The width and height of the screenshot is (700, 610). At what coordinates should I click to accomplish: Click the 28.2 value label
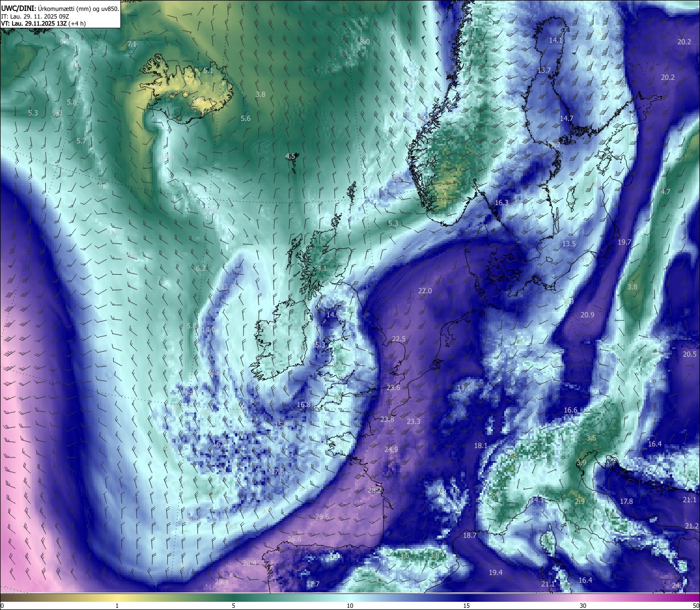coord(375,491)
